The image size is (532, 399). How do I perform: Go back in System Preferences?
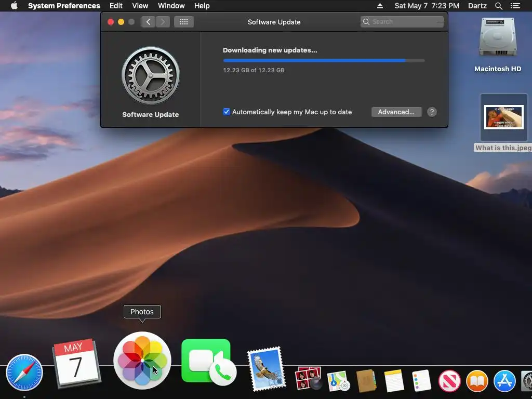click(x=148, y=22)
